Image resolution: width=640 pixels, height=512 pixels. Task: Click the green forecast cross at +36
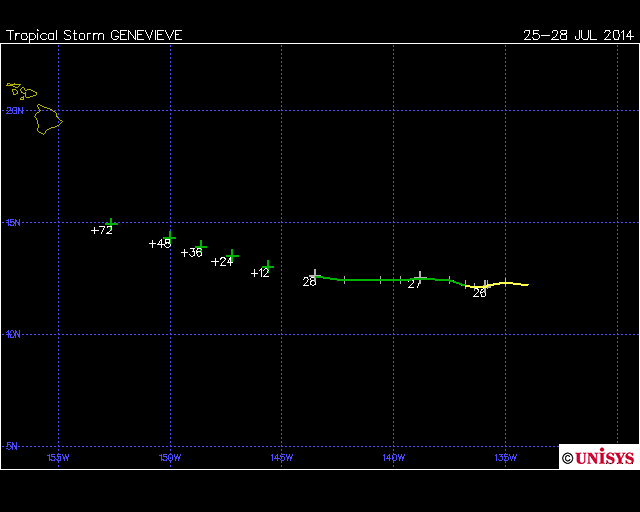pos(201,246)
